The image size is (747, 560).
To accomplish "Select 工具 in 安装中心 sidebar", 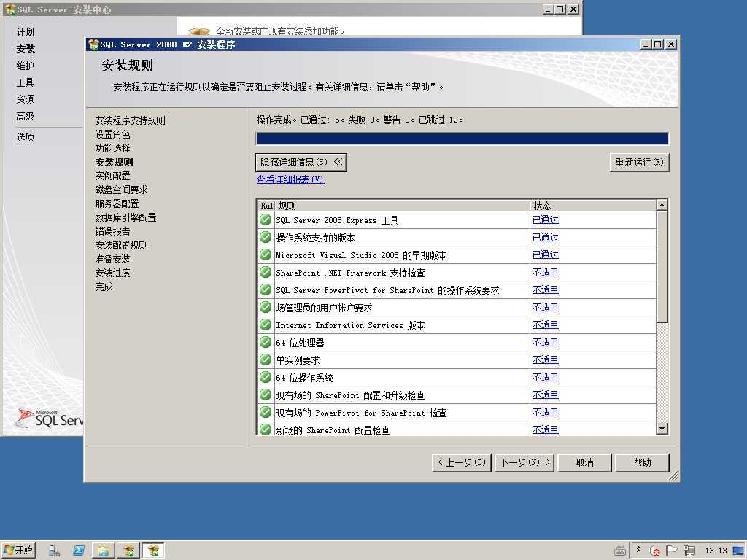I will (26, 82).
